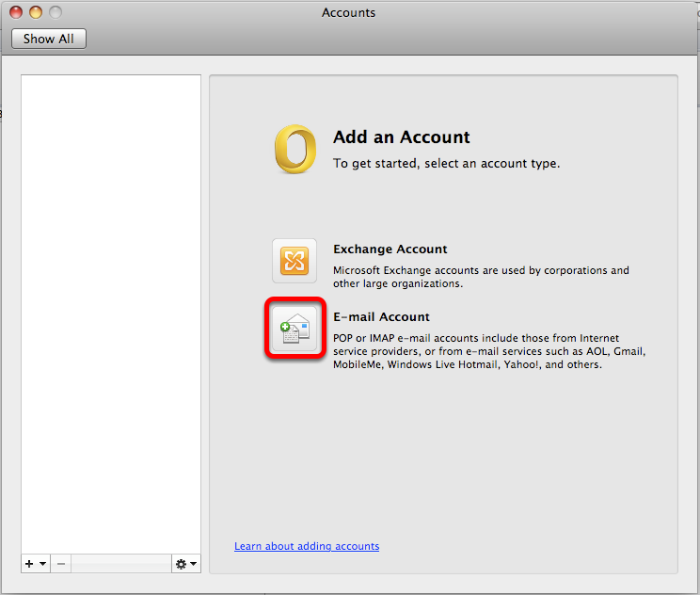Image resolution: width=700 pixels, height=595 pixels.
Task: Click the POP or IMAP description text
Action: click(489, 351)
